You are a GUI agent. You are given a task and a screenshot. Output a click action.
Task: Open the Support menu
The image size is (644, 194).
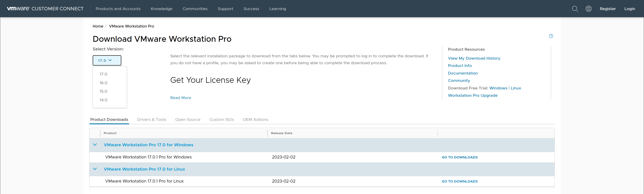pyautogui.click(x=225, y=9)
